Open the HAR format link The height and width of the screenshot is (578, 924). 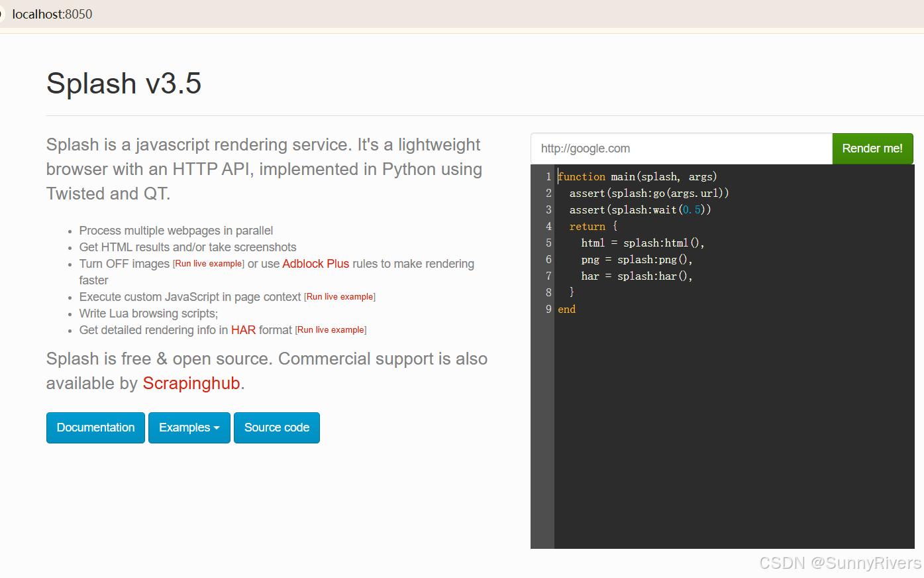click(x=243, y=330)
